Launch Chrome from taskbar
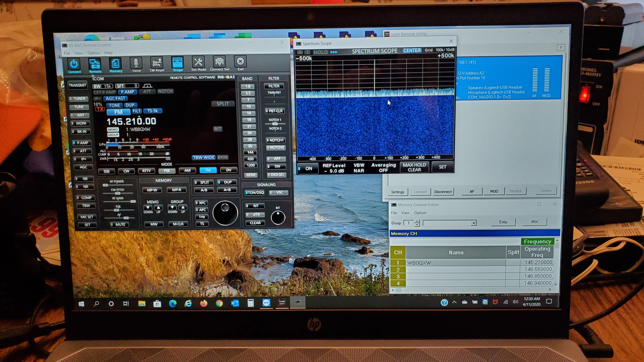 [219, 303]
